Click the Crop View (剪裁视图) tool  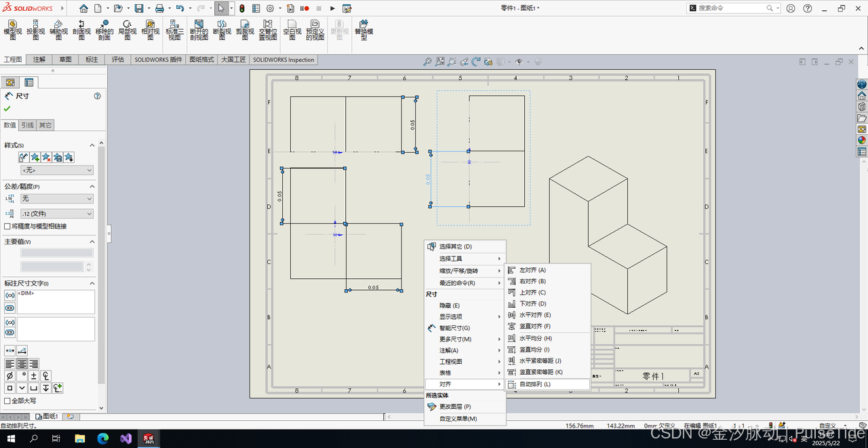(x=245, y=30)
